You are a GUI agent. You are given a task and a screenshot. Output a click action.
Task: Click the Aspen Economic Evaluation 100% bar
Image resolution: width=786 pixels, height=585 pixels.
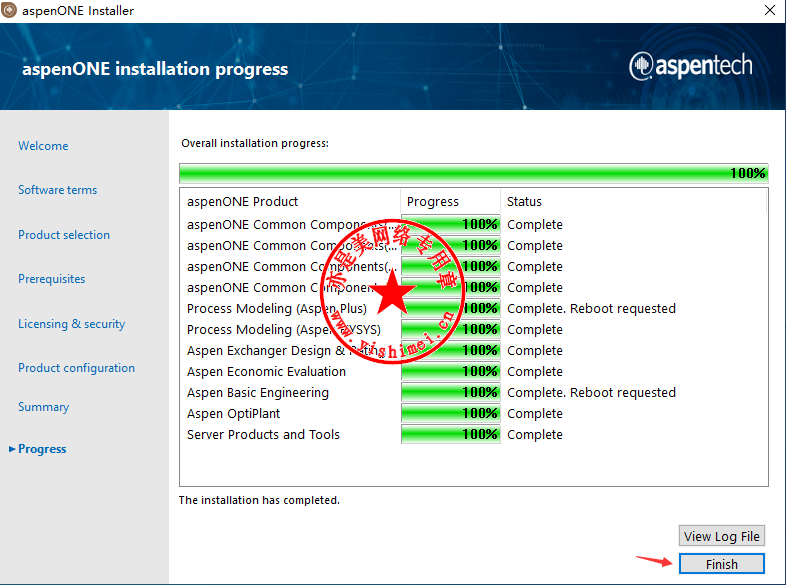pos(451,371)
